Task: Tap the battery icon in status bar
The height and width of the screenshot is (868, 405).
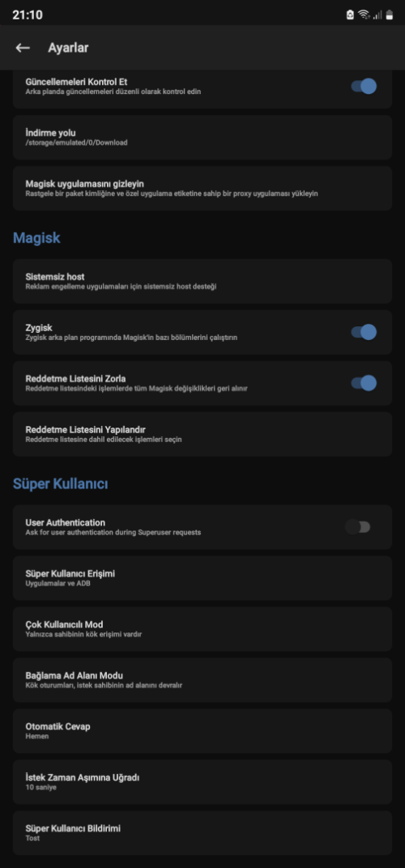Action: pyautogui.click(x=390, y=15)
